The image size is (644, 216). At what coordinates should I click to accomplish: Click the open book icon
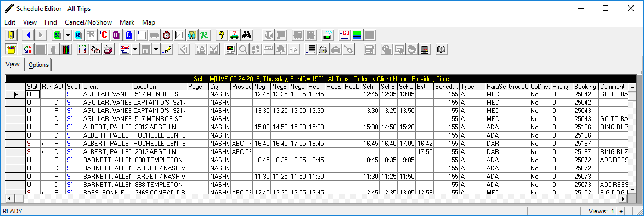click(x=442, y=49)
